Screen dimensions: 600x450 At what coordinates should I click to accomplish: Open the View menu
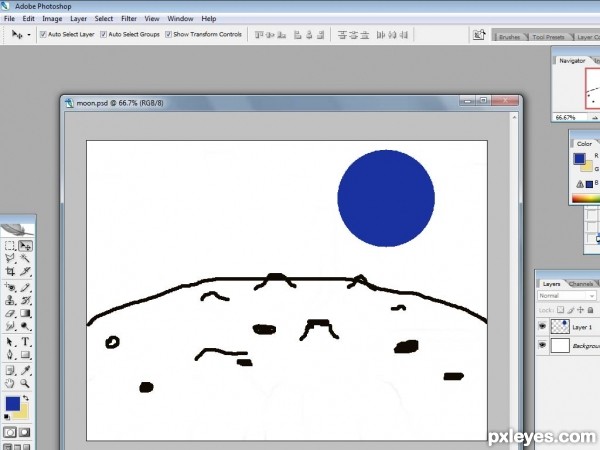(152, 19)
